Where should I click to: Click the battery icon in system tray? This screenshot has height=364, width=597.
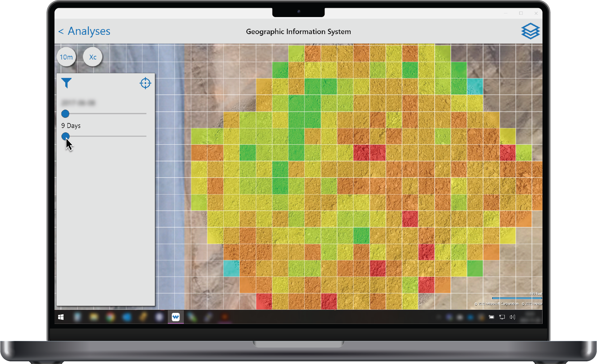coord(491,317)
